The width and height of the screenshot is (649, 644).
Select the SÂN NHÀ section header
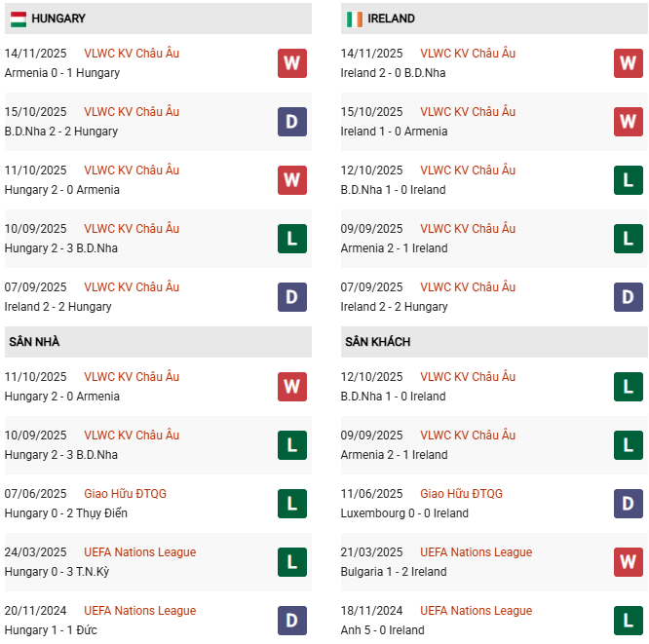tap(34, 342)
